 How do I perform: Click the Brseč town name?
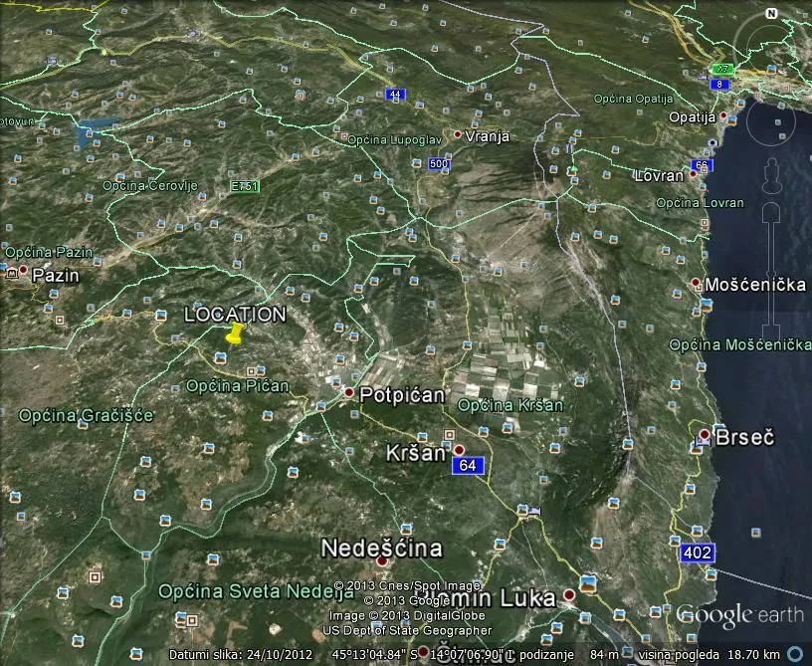[744, 438]
